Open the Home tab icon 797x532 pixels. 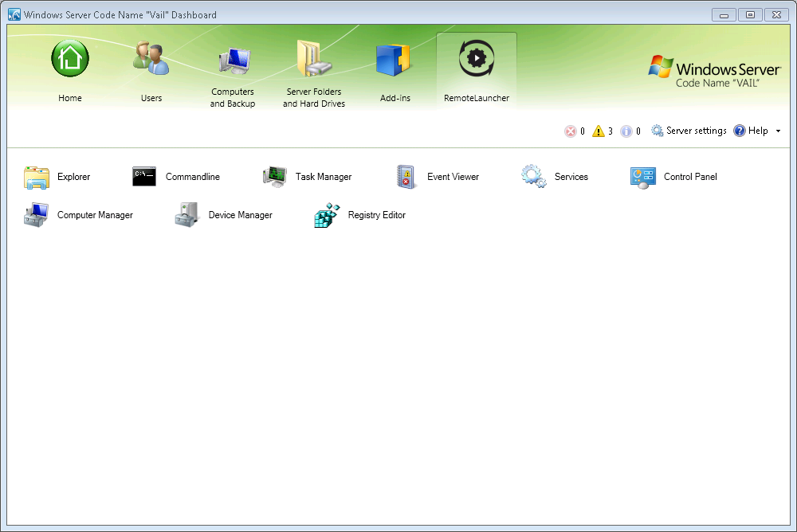70,58
